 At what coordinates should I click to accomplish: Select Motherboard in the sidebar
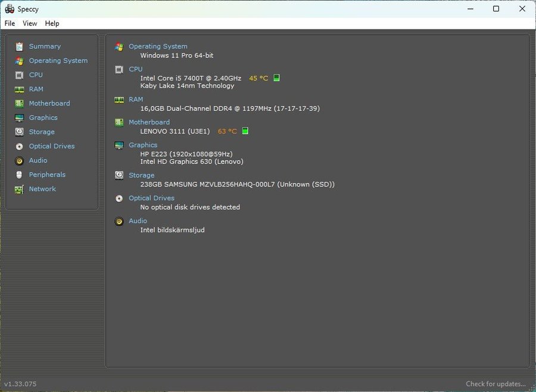(x=49, y=103)
